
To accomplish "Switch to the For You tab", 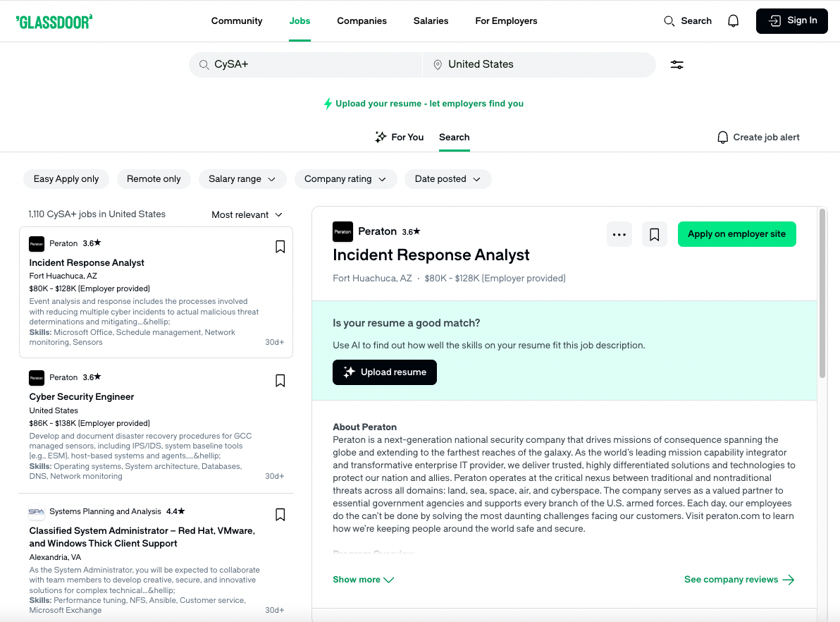I will click(400, 138).
